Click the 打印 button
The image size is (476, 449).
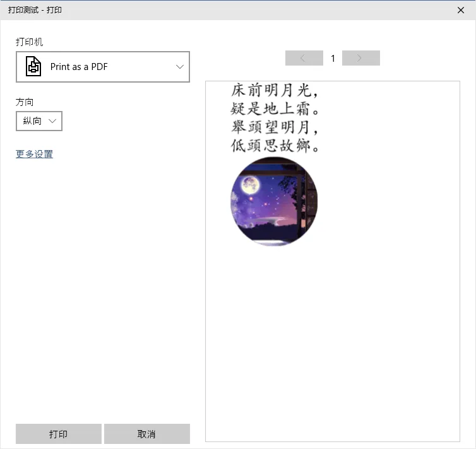click(x=58, y=434)
